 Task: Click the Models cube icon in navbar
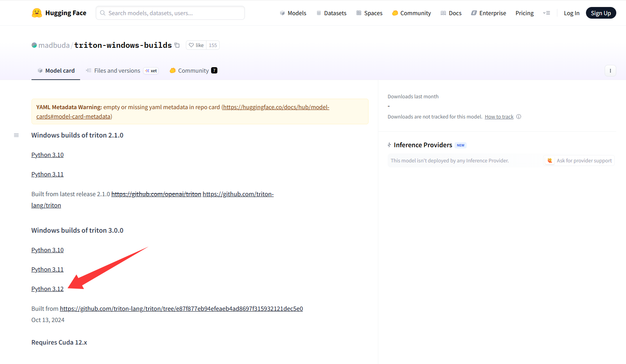pyautogui.click(x=282, y=13)
